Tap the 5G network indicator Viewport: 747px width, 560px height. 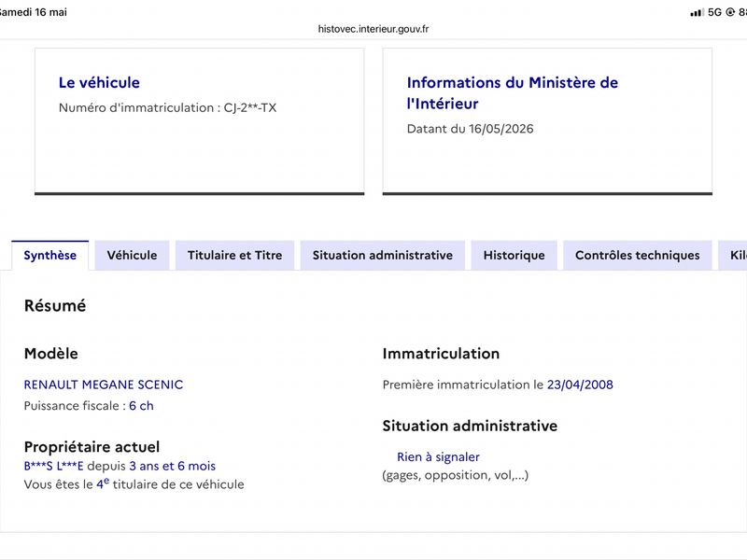714,12
